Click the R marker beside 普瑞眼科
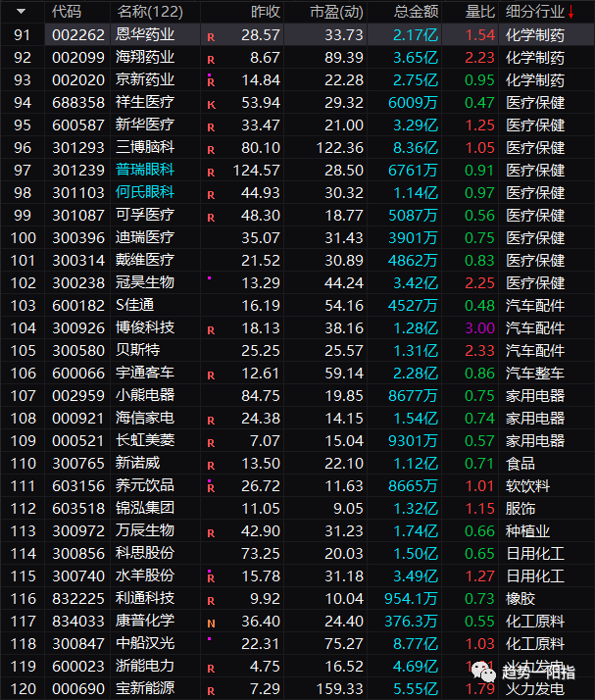 pyautogui.click(x=211, y=173)
